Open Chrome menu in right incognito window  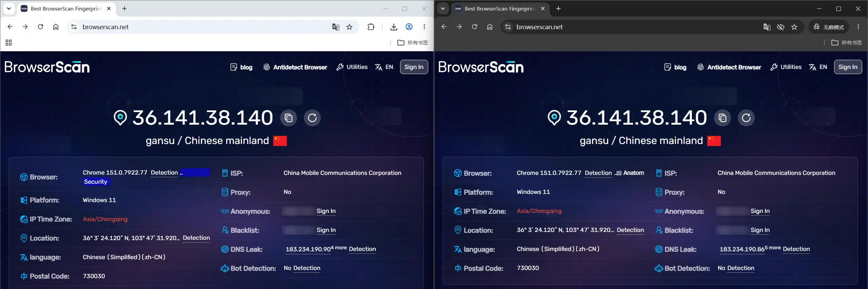click(x=858, y=27)
